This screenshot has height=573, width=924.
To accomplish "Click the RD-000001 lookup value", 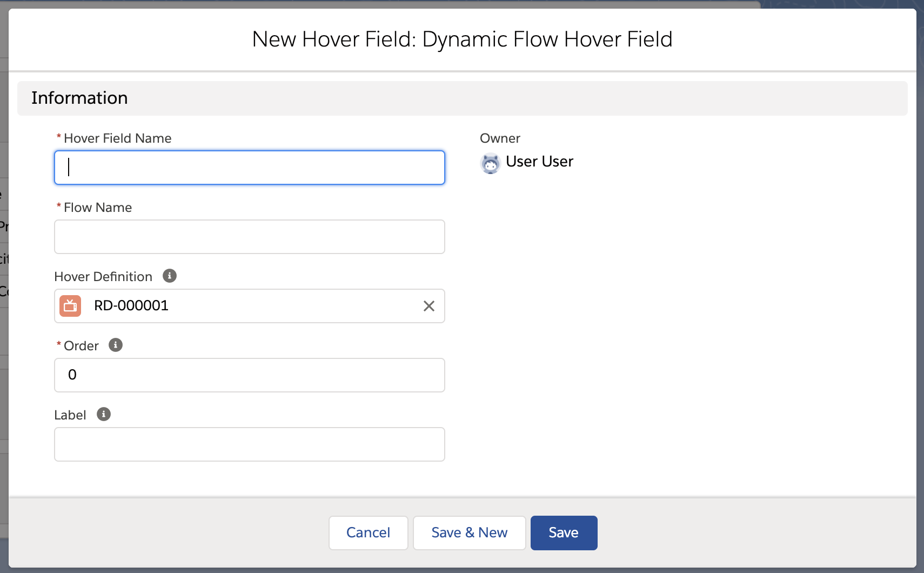I will click(x=131, y=306).
